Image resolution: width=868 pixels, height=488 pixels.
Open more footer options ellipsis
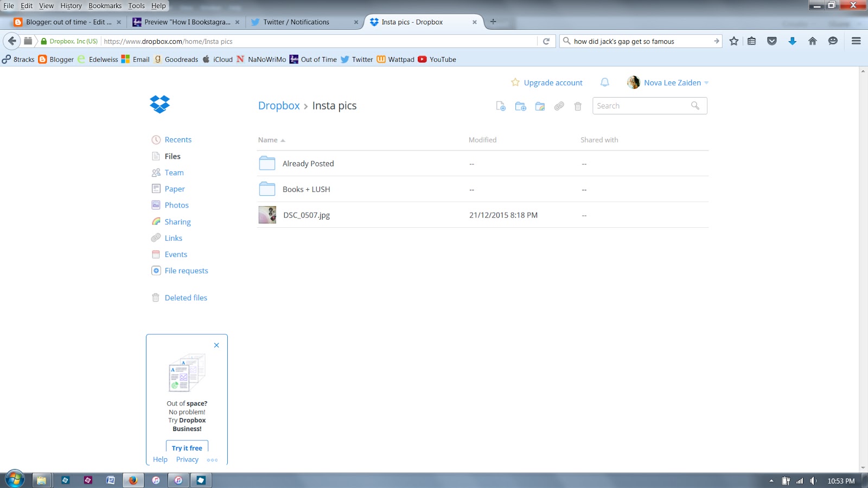coord(212,460)
